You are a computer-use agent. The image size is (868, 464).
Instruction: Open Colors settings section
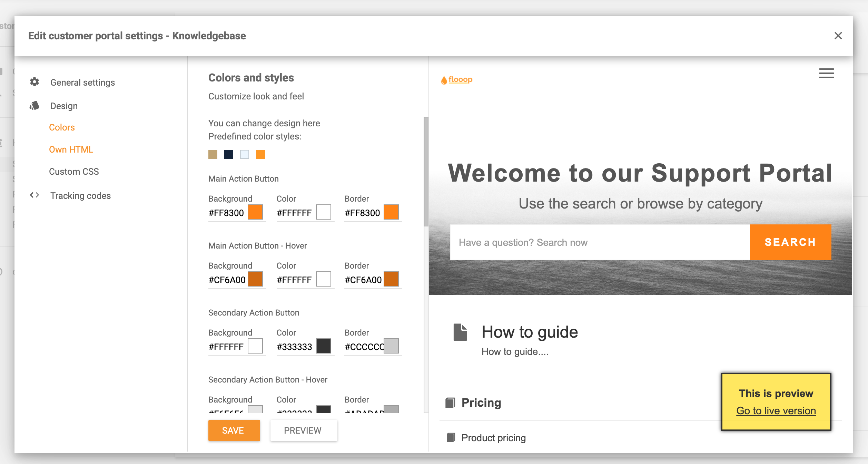point(62,127)
